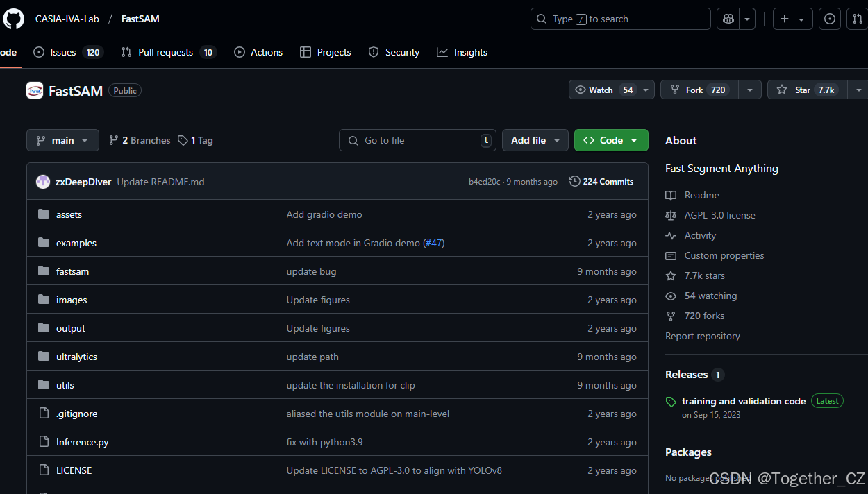Open the utils folder icon
Image resolution: width=868 pixels, height=494 pixels.
click(44, 385)
